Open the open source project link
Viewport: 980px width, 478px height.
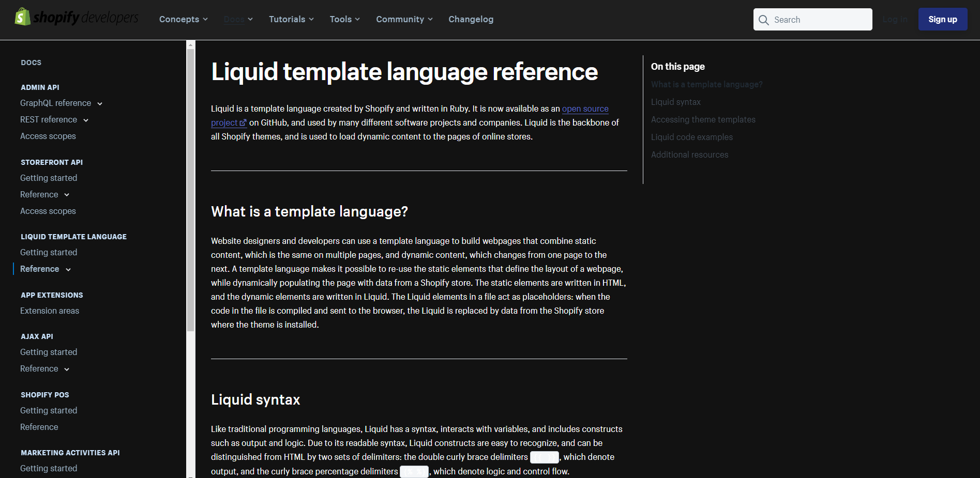585,109
